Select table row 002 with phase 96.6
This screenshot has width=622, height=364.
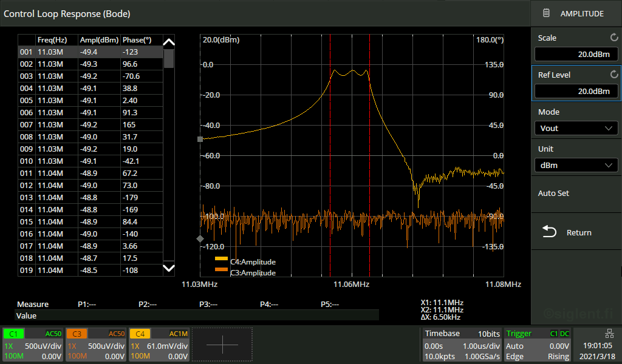click(91, 64)
